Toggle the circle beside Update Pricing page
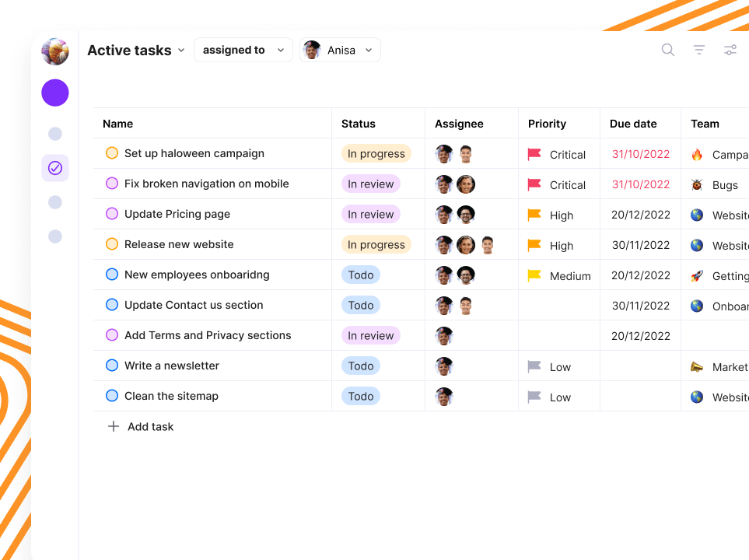This screenshot has height=560, width=749. tap(111, 214)
